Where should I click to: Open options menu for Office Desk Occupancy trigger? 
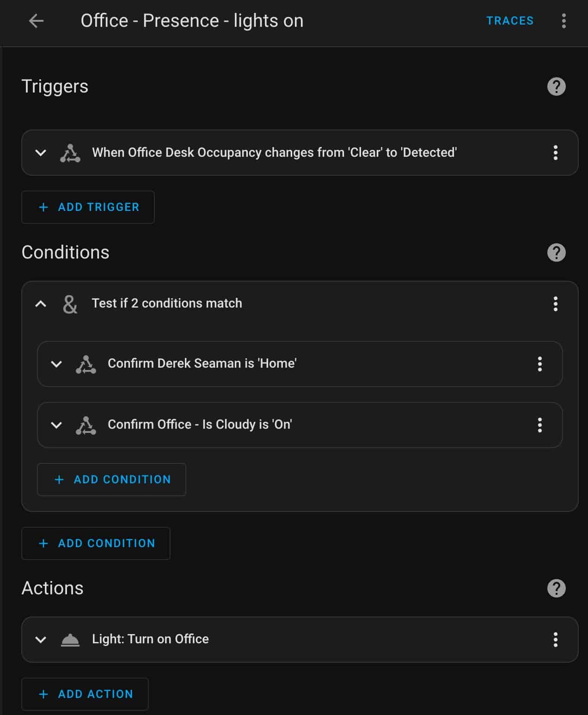[555, 153]
